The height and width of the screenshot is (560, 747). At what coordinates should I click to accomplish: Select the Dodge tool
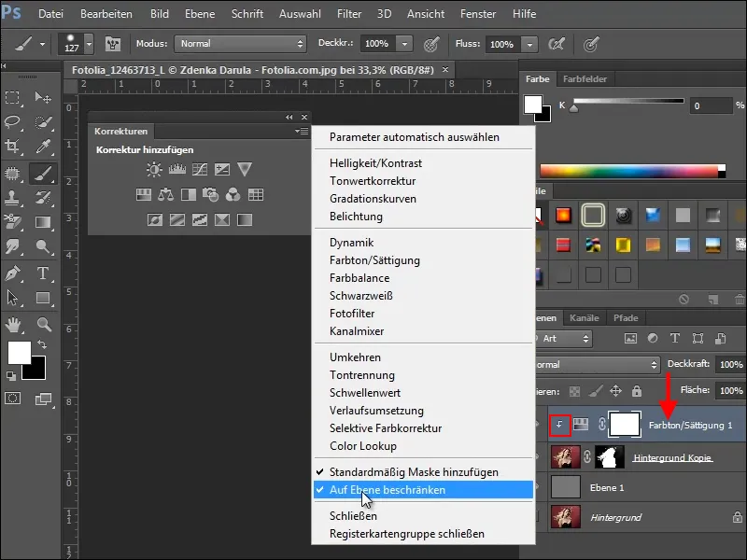pos(43,246)
